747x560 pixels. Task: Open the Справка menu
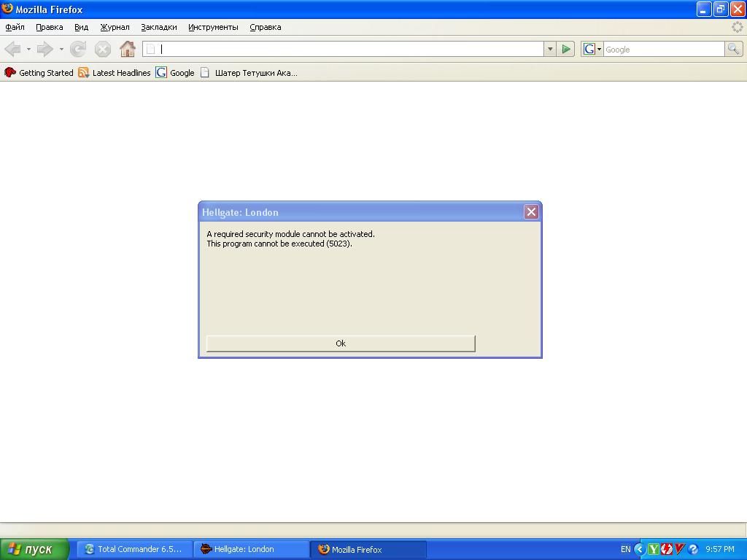pos(266,27)
